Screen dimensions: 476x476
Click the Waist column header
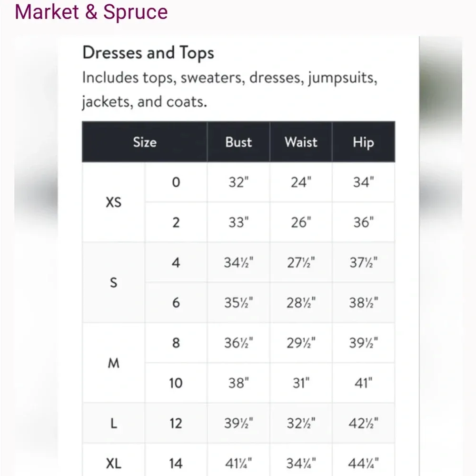tap(301, 142)
